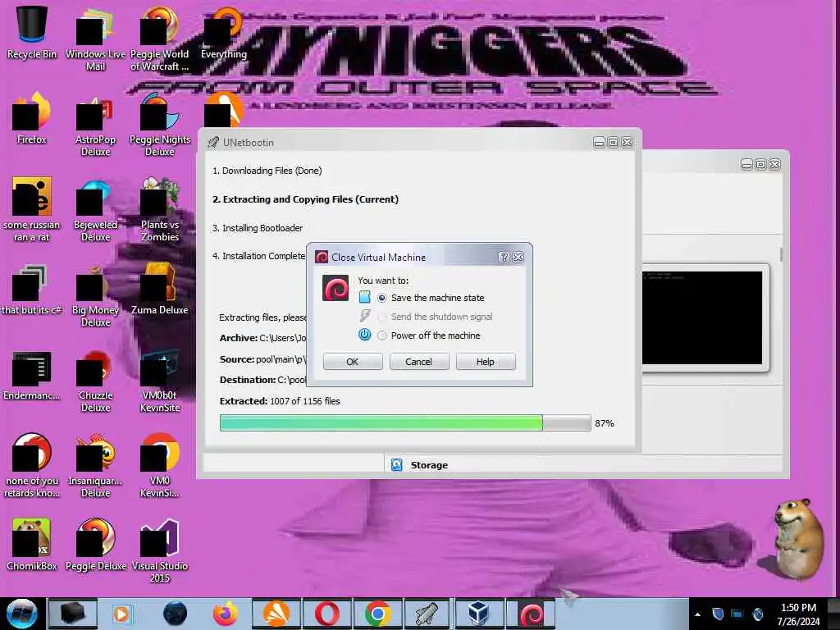This screenshot has width=840, height=630.
Task: Select the Everything desktop shortcut
Action: click(224, 32)
